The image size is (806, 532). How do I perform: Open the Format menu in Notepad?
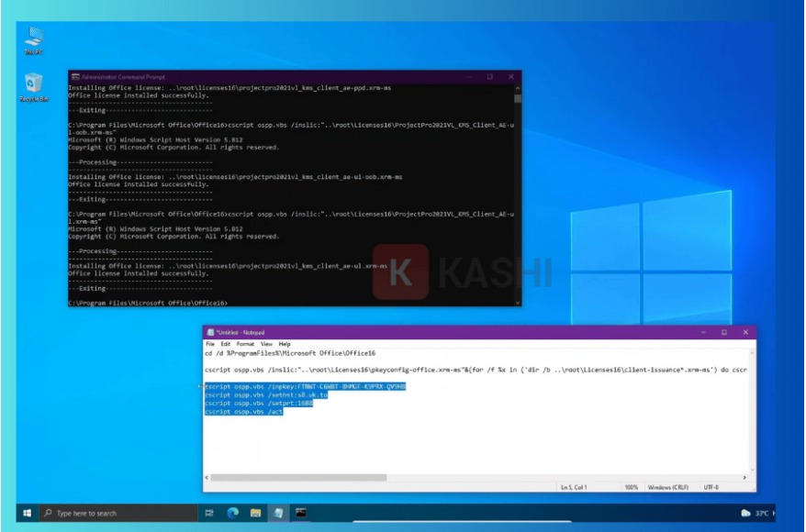click(x=244, y=344)
